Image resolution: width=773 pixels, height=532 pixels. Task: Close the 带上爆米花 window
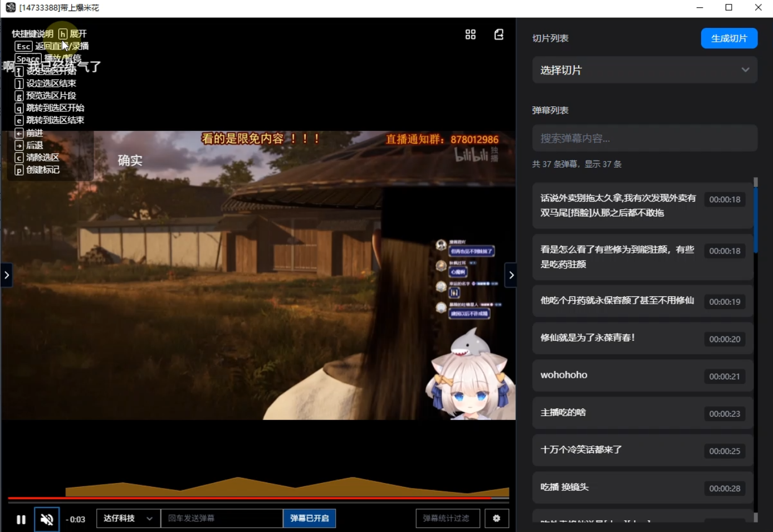tap(758, 8)
